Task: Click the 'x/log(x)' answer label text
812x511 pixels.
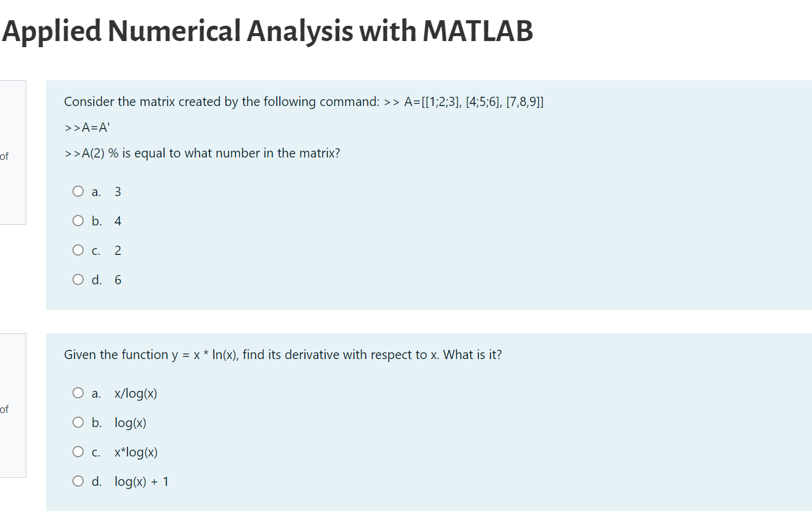Action: click(x=136, y=393)
